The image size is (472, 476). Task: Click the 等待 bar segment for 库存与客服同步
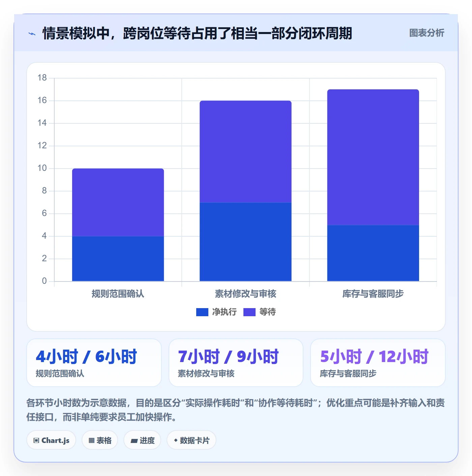(x=373, y=157)
